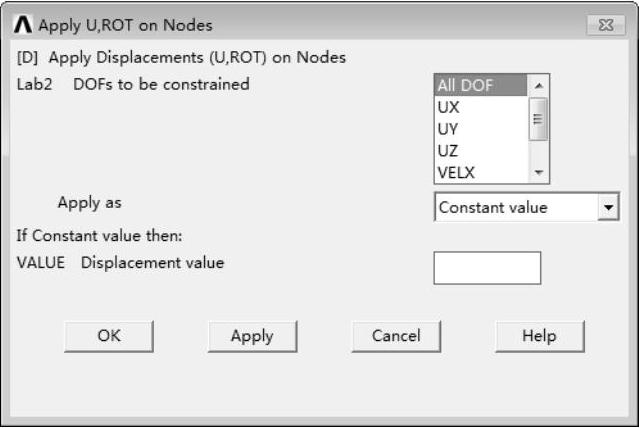The width and height of the screenshot is (639, 428).
Task: Close the Apply U,ROT on Nodes dialog
Action: click(605, 25)
